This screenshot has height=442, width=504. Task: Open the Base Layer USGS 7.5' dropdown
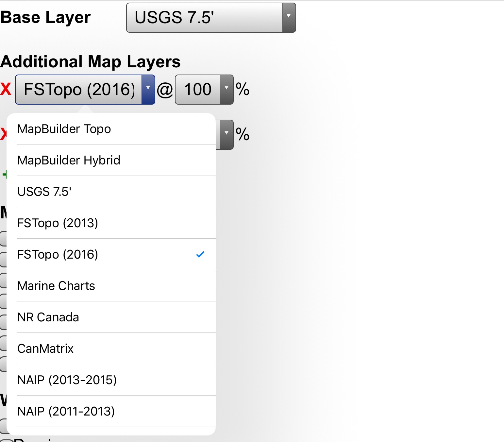pyautogui.click(x=211, y=18)
